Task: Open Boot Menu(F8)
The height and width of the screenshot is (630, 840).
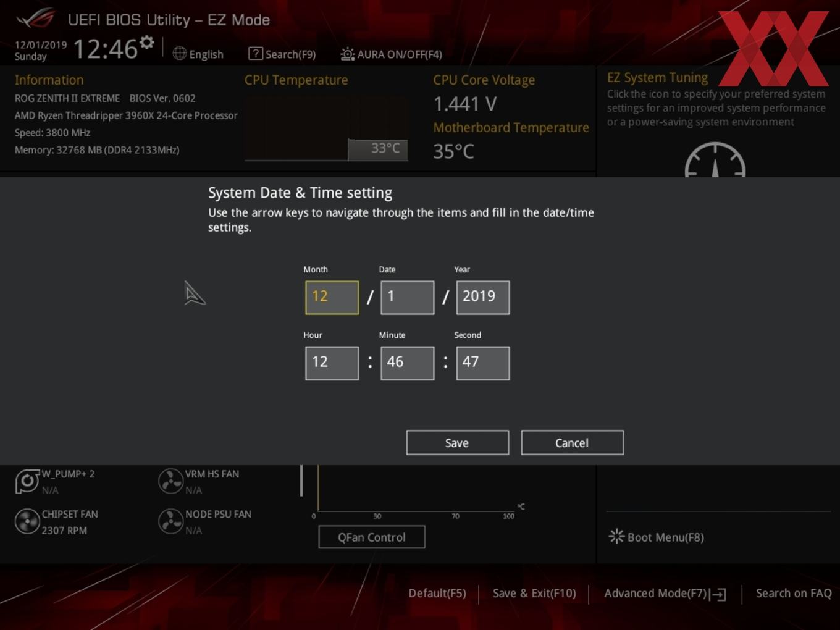Action: (665, 537)
